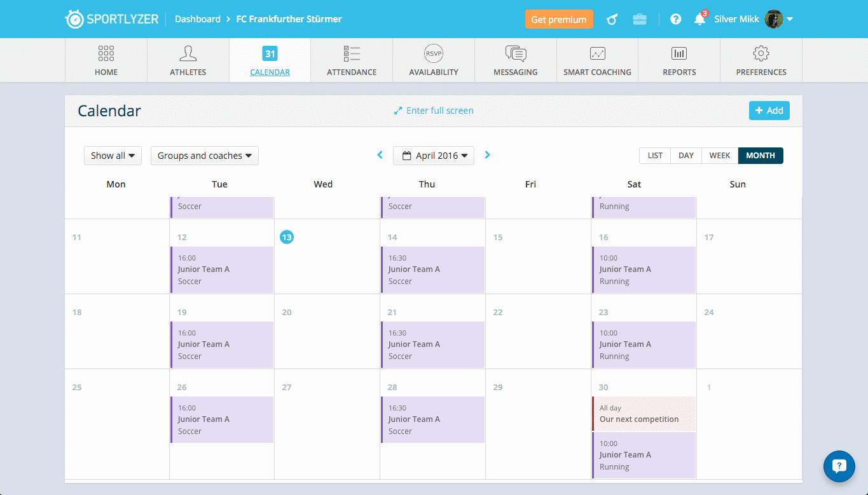Viewport: 868px width, 495px height.
Task: Switch to WEEK view
Action: [720, 156]
